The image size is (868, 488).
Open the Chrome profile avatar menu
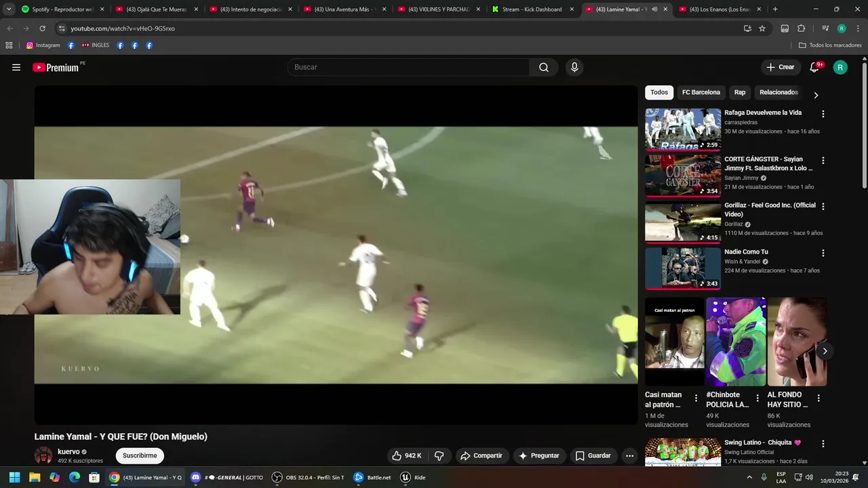pos(842,28)
